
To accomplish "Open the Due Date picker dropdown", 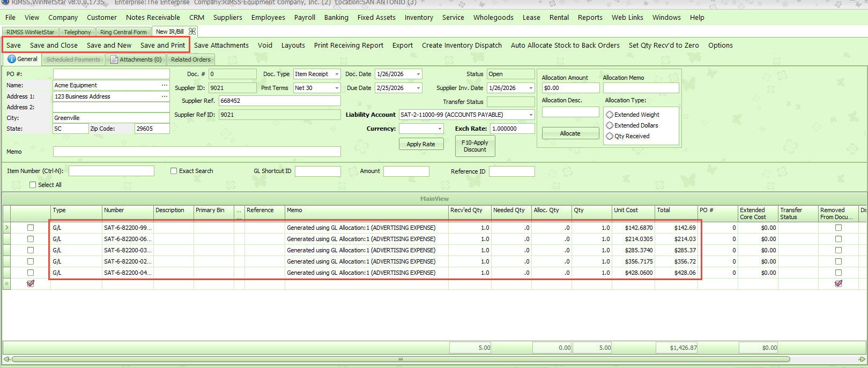I will 418,88.
